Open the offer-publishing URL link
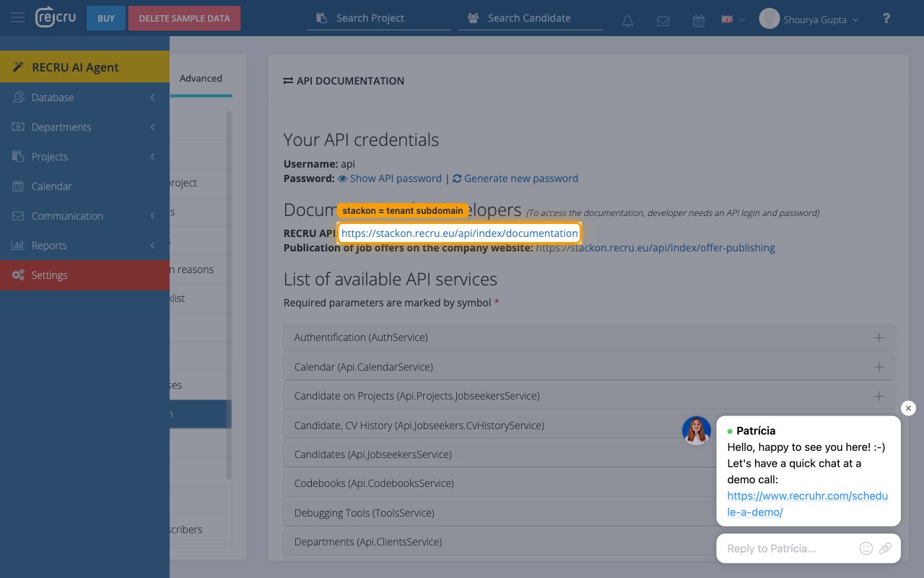 coord(655,248)
